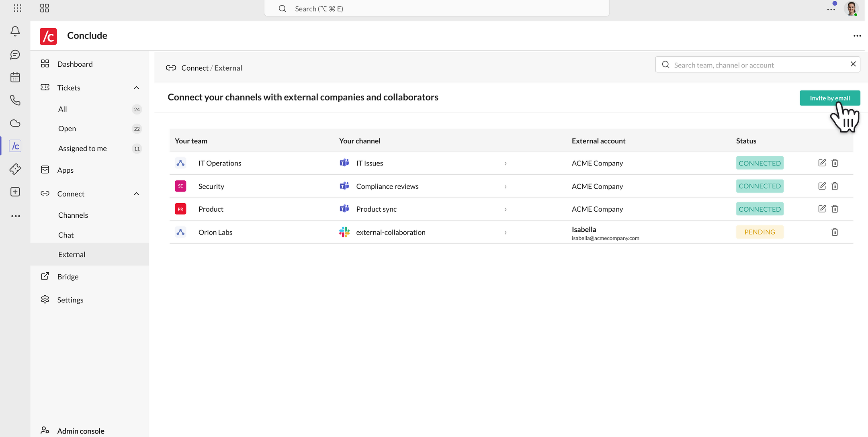
Task: Open the phone calls icon
Action: (15, 100)
